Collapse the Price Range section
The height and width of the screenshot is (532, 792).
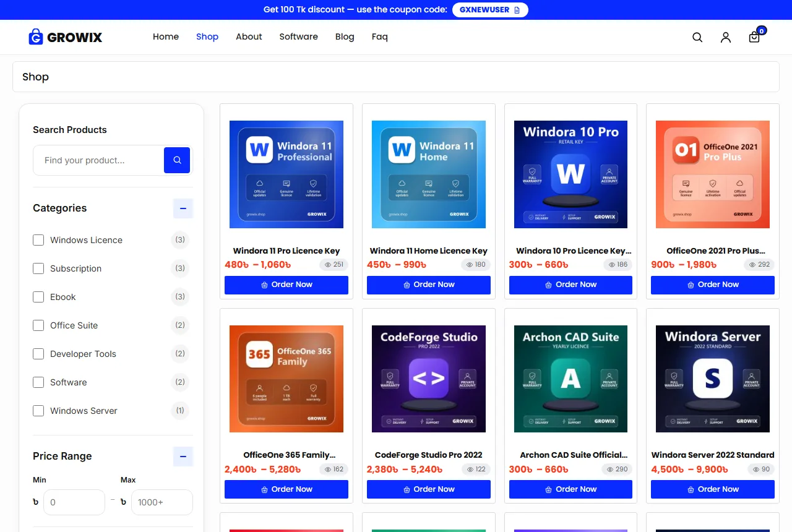(x=183, y=457)
